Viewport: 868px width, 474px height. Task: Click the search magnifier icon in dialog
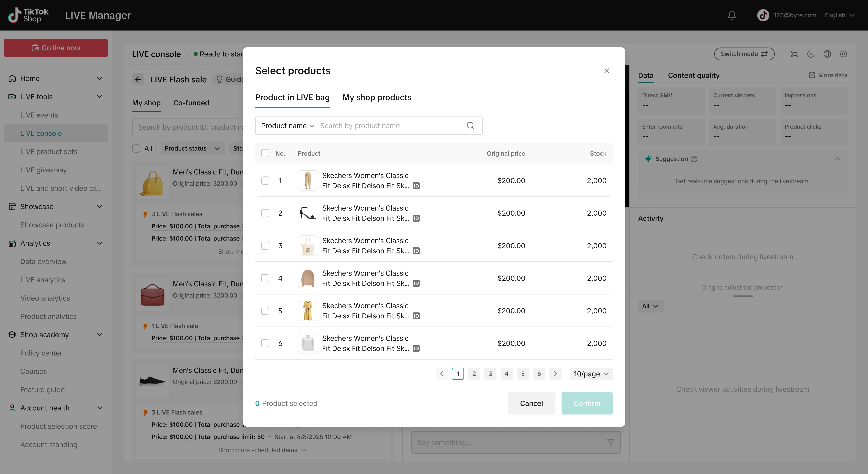pos(470,126)
